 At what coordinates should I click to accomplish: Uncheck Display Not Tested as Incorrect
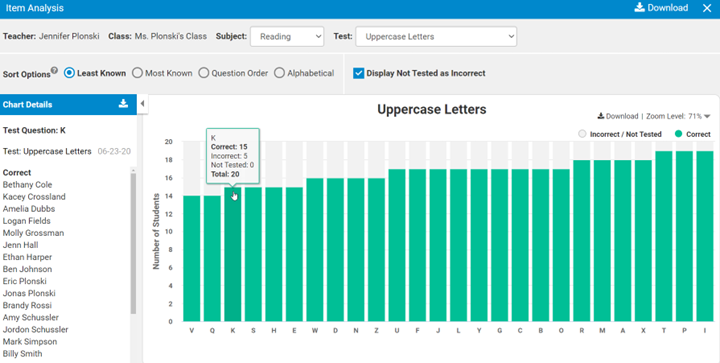359,73
